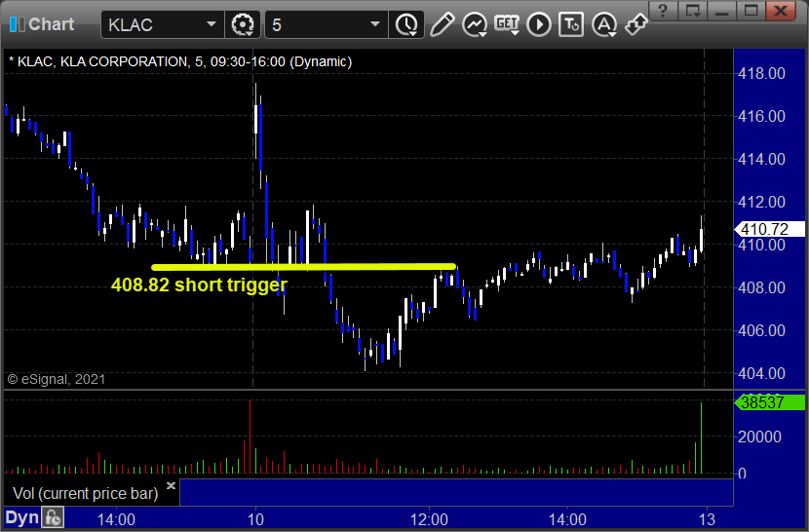Open the KLAC symbol dropdown
Screen dimensions: 809x532
(211, 24)
